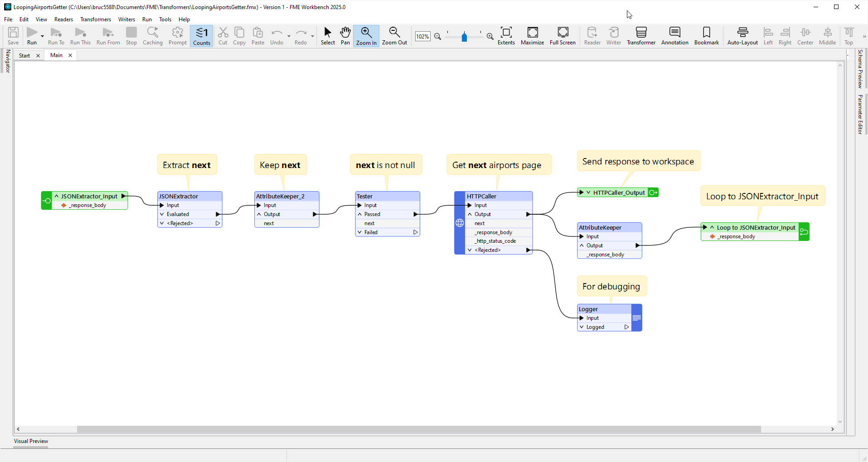Open the Prompt tool
Image resolution: width=868 pixels, height=462 pixels.
pos(177,36)
